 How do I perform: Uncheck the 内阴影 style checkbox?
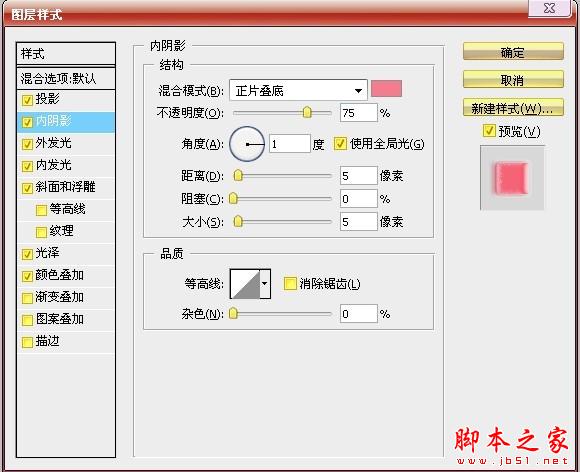coord(27,122)
